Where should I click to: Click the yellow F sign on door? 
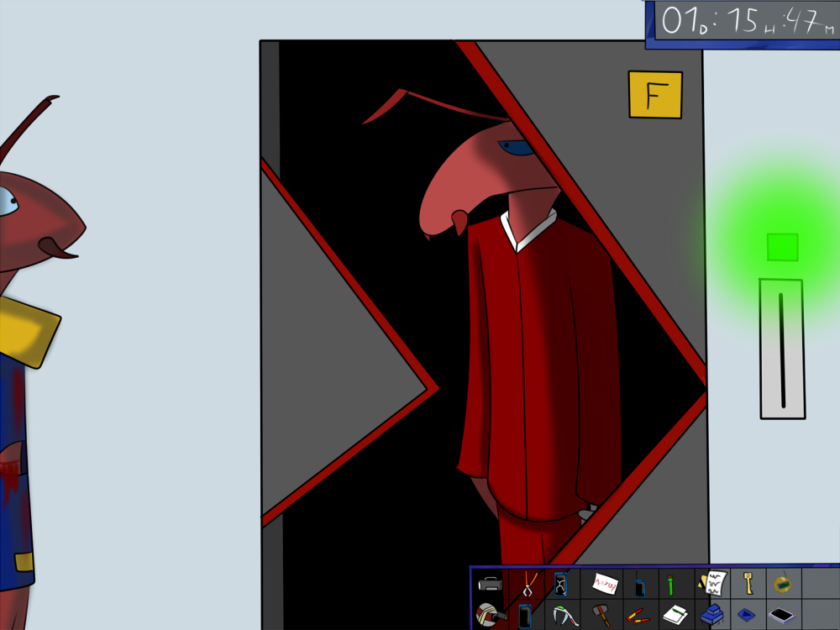655,95
